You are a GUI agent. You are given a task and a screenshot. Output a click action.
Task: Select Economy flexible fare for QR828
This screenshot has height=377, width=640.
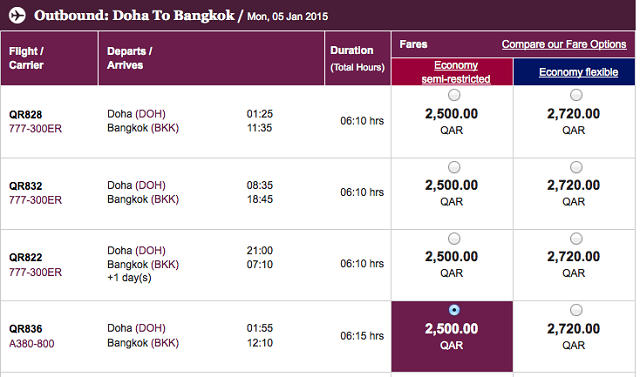tap(576, 95)
